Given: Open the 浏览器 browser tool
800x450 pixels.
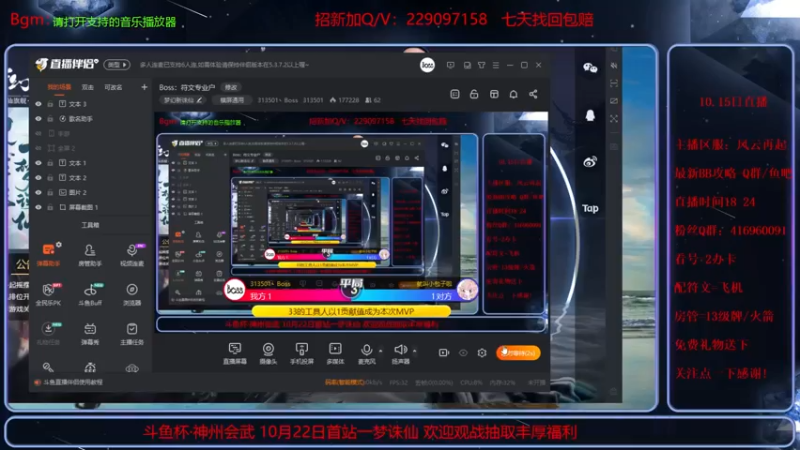Looking at the screenshot, I should [132, 294].
